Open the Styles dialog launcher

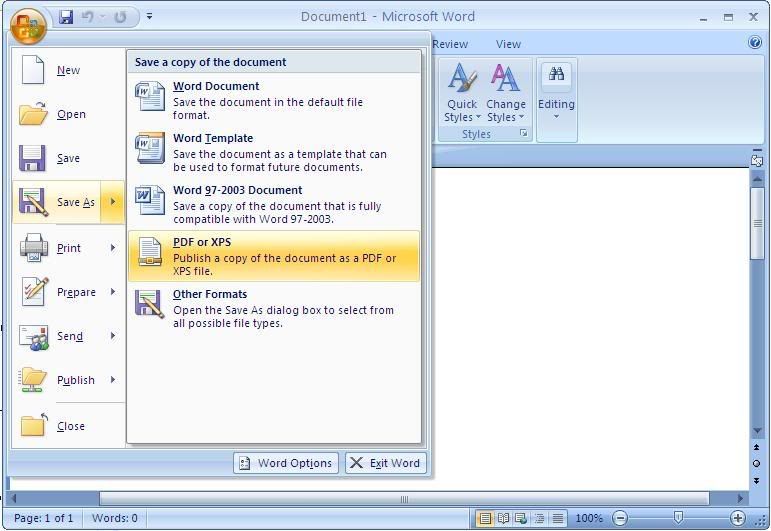524,133
